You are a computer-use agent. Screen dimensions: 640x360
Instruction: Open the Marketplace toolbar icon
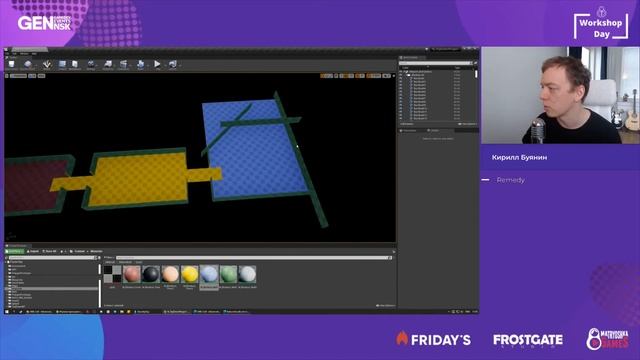(x=75, y=64)
